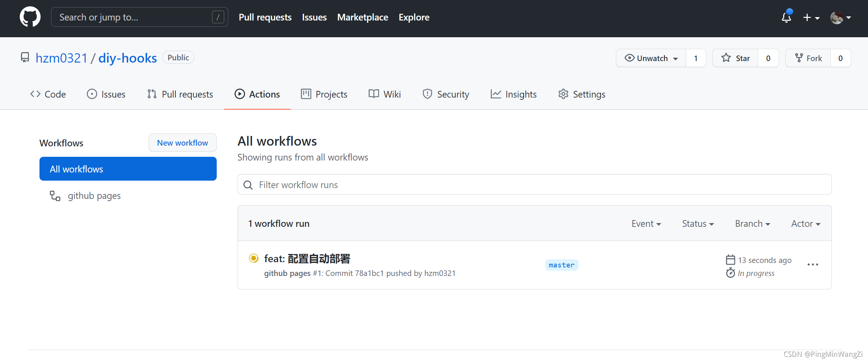The width and height of the screenshot is (868, 362).
Task: Open the Actor filter dropdown
Action: [806, 223]
